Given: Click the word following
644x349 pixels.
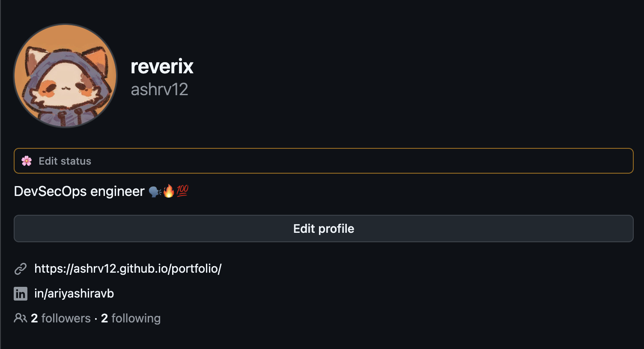Looking at the screenshot, I should click(136, 318).
